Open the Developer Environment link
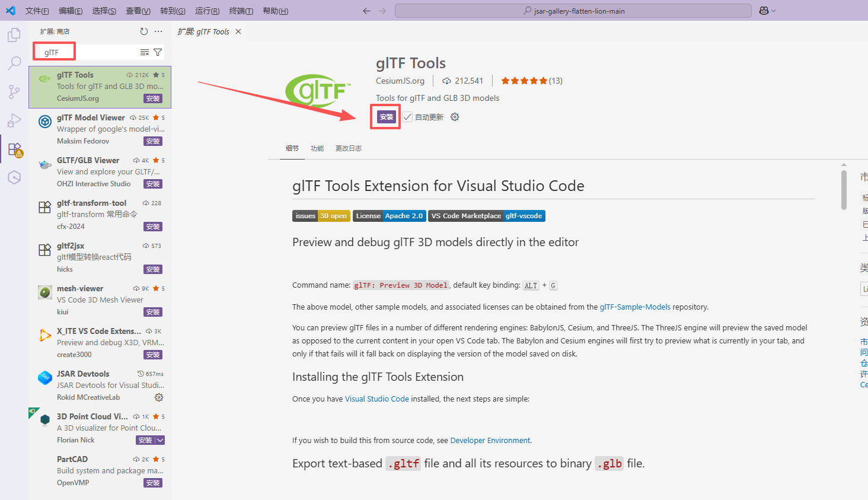Screen dimensions: 868x500 tap(490, 440)
